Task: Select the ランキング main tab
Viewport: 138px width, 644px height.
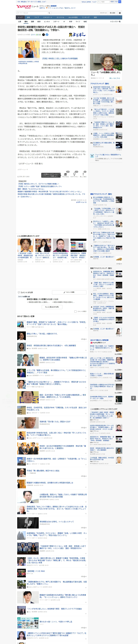Action: [86, 17]
